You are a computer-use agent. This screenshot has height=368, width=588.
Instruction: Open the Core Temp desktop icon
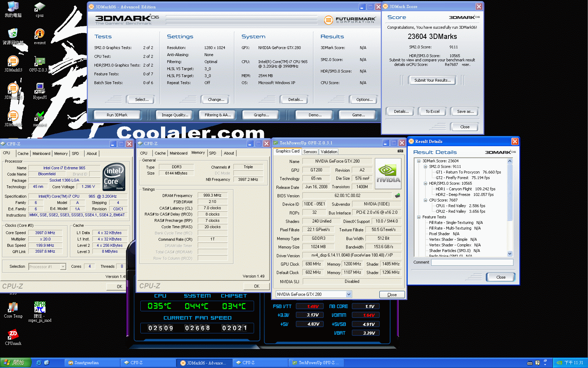coord(13,310)
